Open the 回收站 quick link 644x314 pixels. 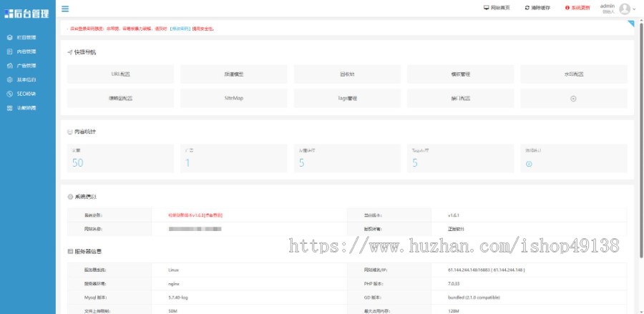click(347, 74)
